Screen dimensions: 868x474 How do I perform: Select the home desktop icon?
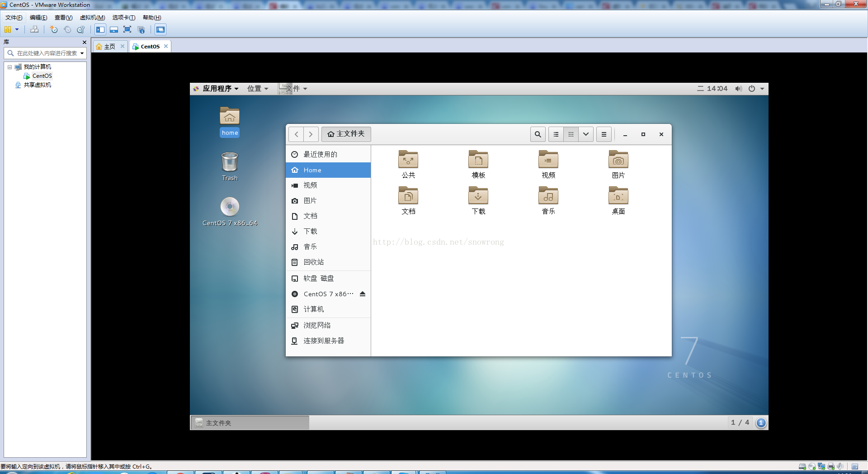230,121
